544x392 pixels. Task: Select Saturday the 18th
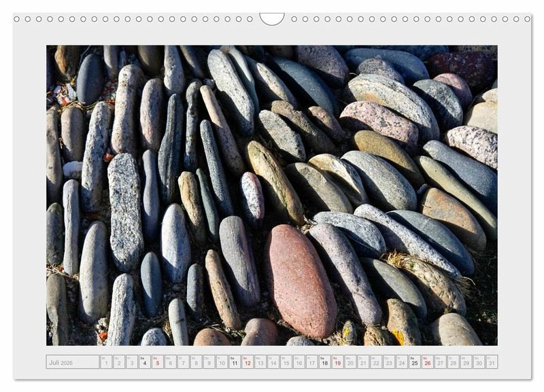(324, 361)
